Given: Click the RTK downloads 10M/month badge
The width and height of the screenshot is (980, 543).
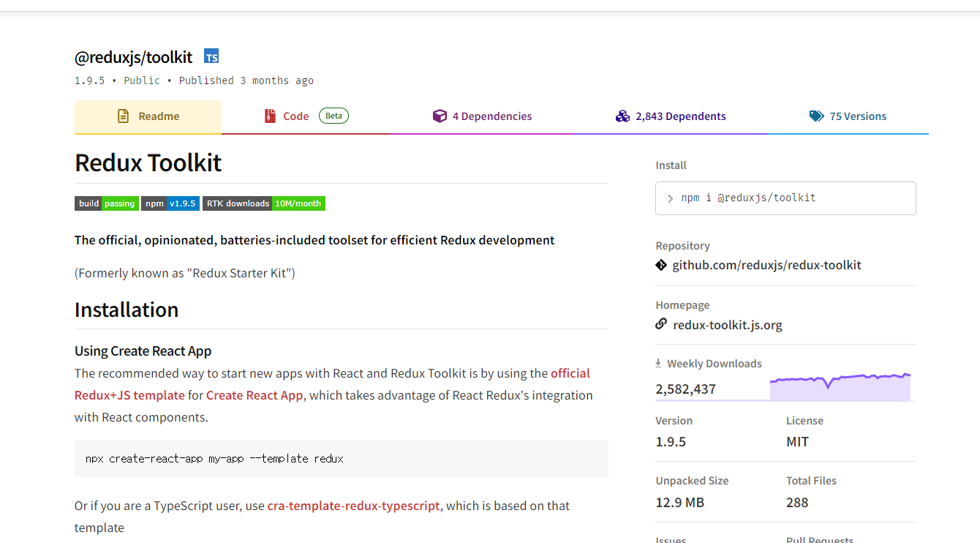Looking at the screenshot, I should click(x=264, y=203).
